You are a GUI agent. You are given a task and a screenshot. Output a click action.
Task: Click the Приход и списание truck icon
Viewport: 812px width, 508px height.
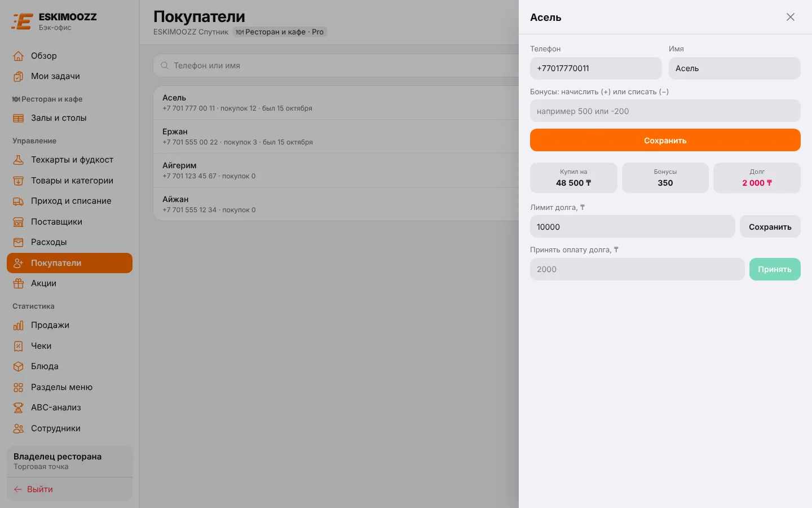[x=19, y=201]
